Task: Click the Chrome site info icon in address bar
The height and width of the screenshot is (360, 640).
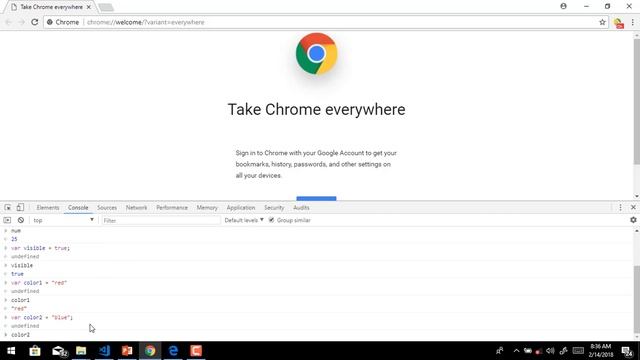Action: click(49, 22)
